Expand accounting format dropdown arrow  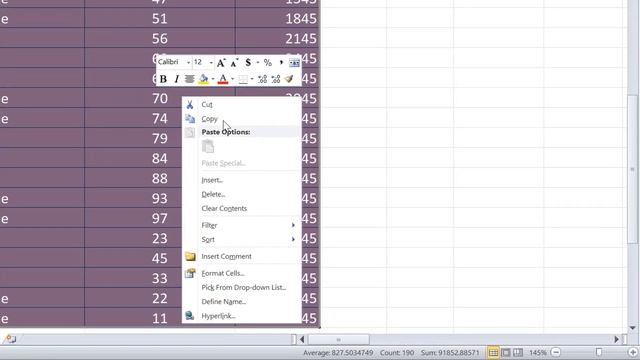point(258,63)
